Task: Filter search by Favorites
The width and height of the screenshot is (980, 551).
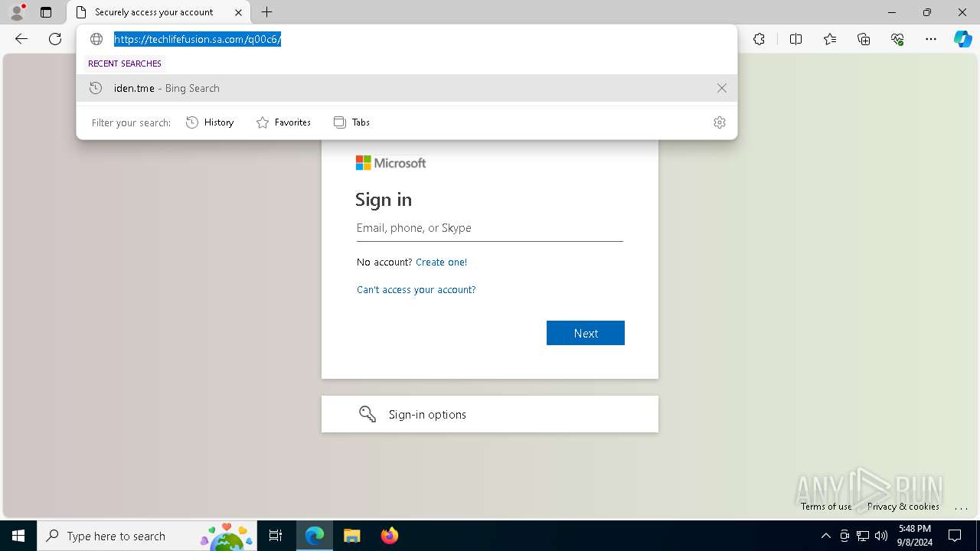Action: click(x=283, y=122)
